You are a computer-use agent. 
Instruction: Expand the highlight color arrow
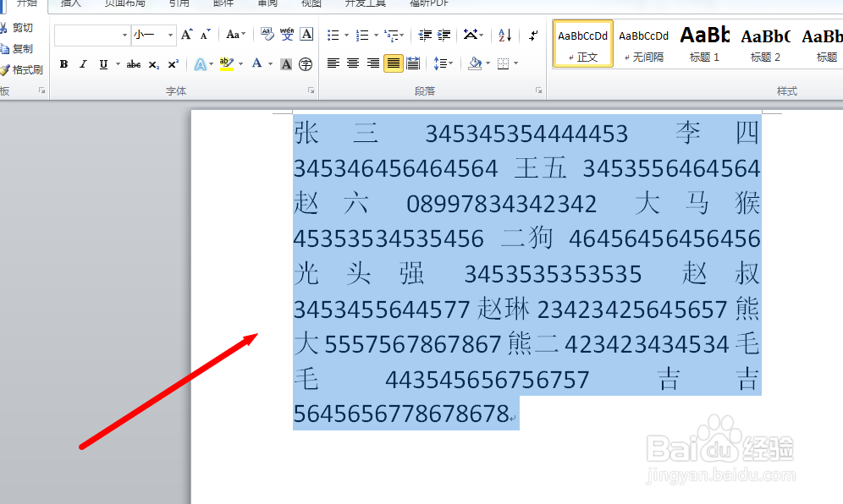coord(241,64)
